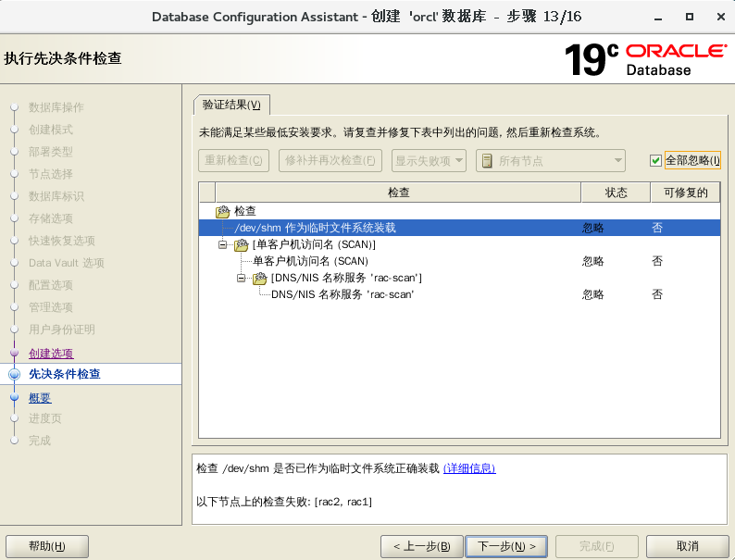Click the 先决条件检查 step bullet icon
This screenshot has width=735, height=560.
[14, 374]
